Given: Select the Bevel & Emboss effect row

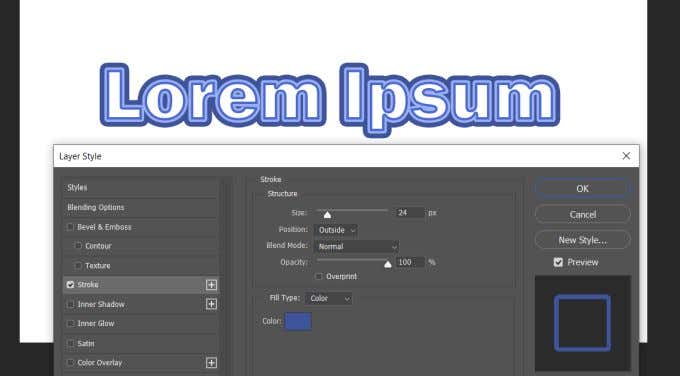Looking at the screenshot, I should click(141, 227).
